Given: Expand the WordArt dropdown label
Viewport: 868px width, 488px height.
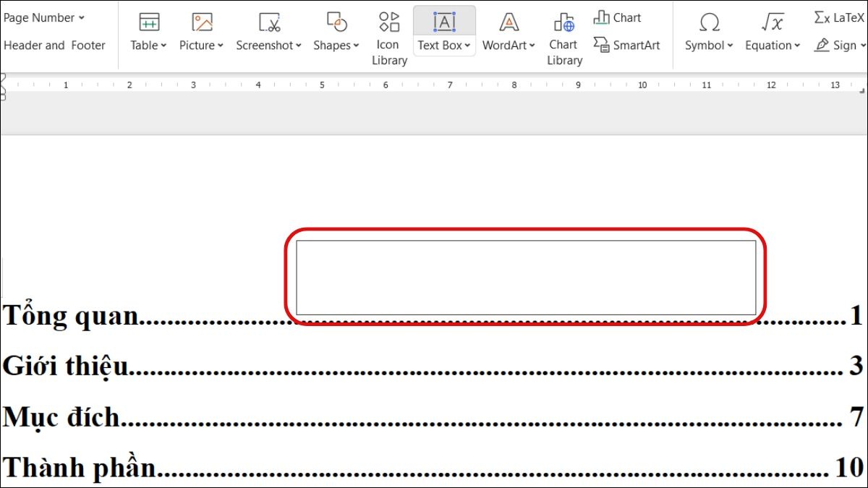Looking at the screenshot, I should click(509, 45).
